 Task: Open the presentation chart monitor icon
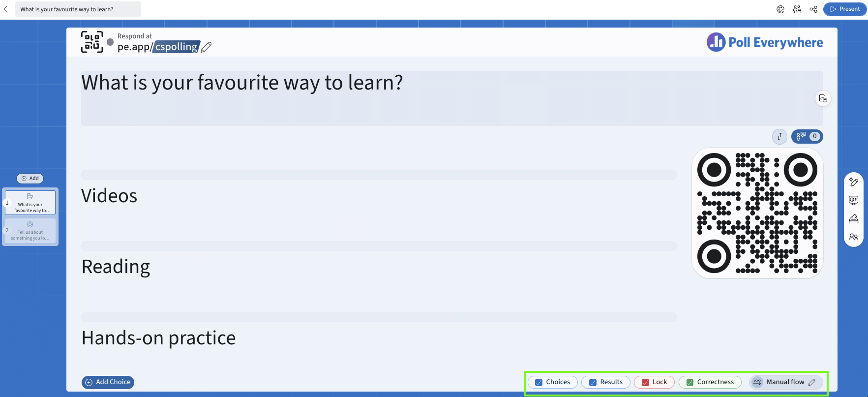coord(854,200)
